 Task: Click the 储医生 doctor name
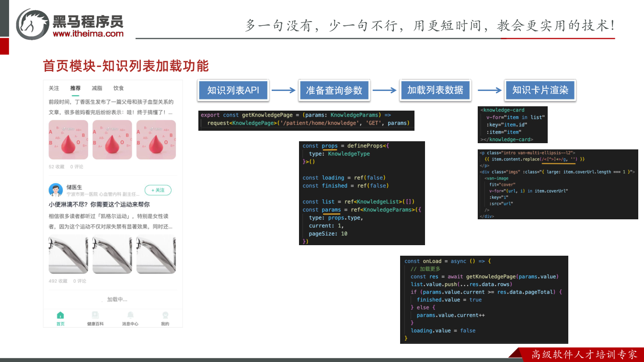[74, 187]
